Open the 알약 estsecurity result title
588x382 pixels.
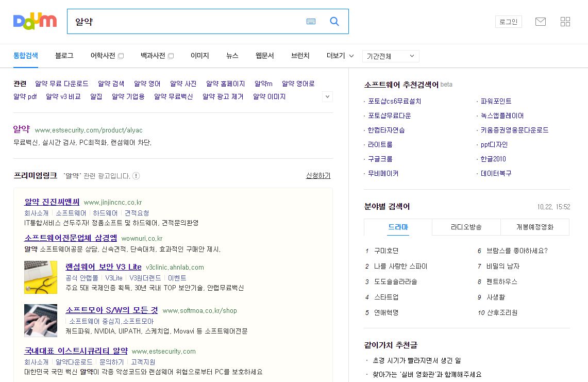click(21, 129)
